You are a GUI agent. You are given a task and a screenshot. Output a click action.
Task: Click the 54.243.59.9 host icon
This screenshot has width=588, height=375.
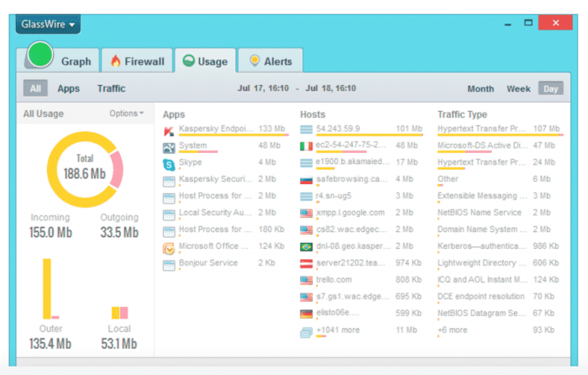coord(307,129)
